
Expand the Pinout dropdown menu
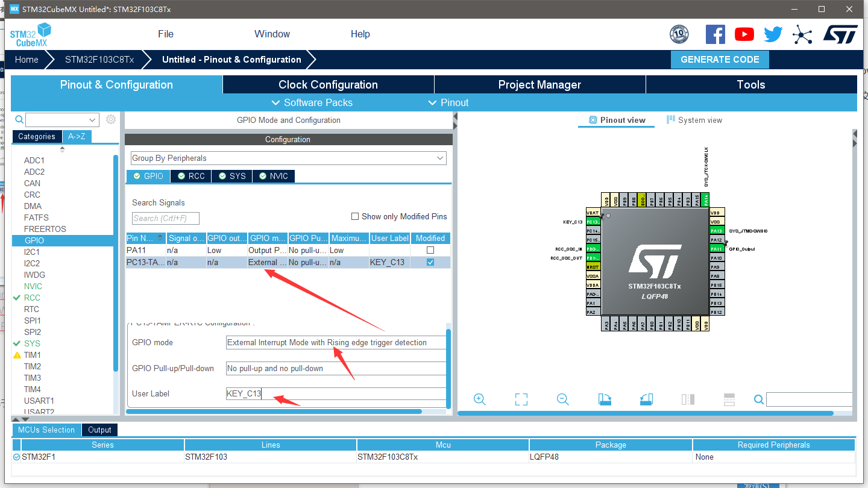448,102
